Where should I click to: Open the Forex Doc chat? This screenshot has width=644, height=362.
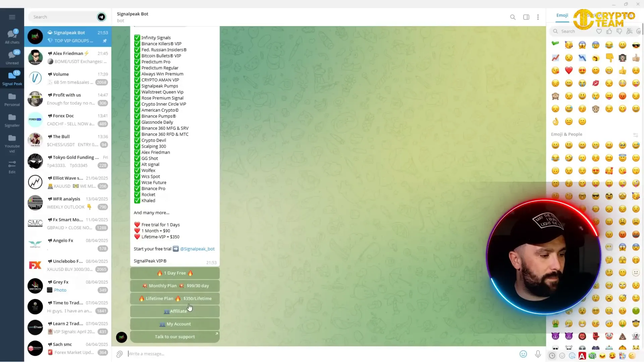68,120
